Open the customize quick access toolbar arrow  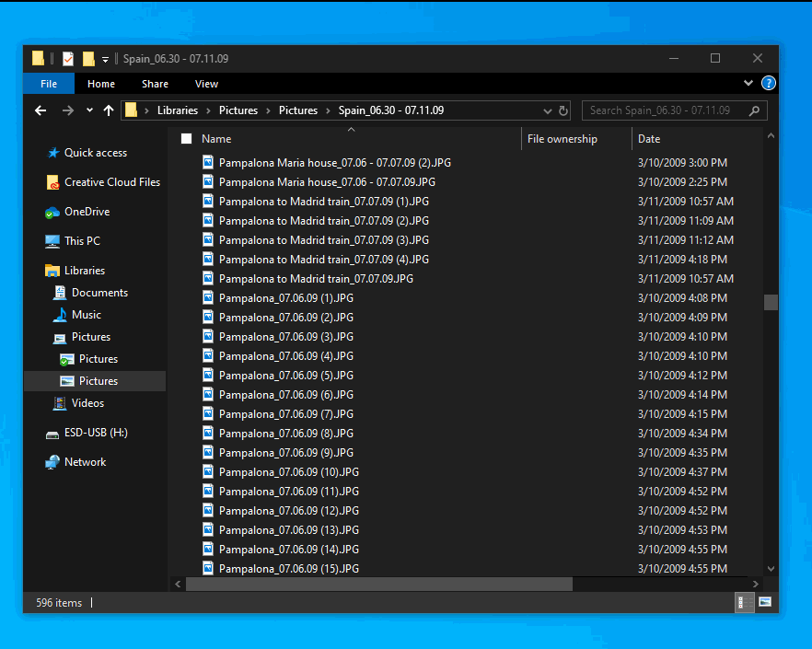pyautogui.click(x=104, y=58)
